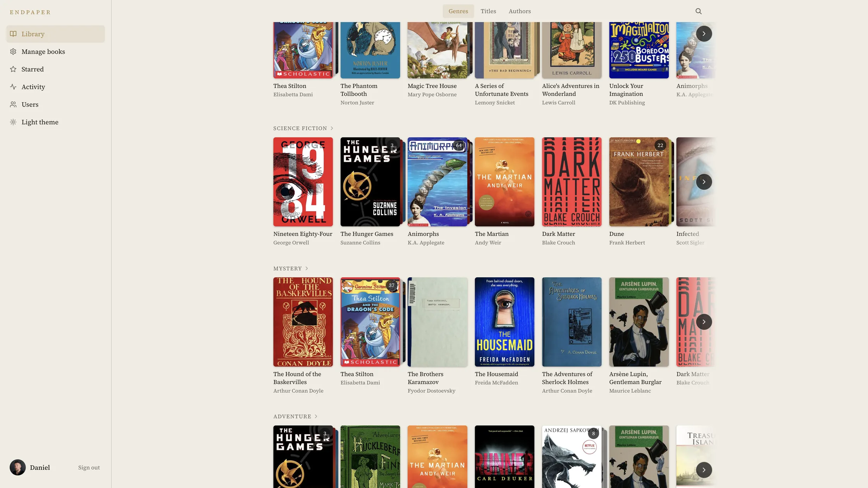
Task: Open Animorphs cover in Science Fiction
Action: pyautogui.click(x=437, y=182)
